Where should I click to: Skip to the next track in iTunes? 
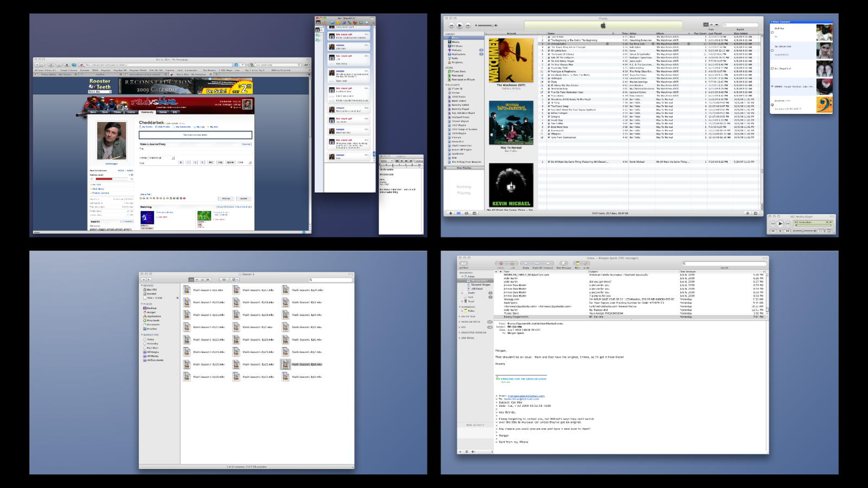coord(468,25)
